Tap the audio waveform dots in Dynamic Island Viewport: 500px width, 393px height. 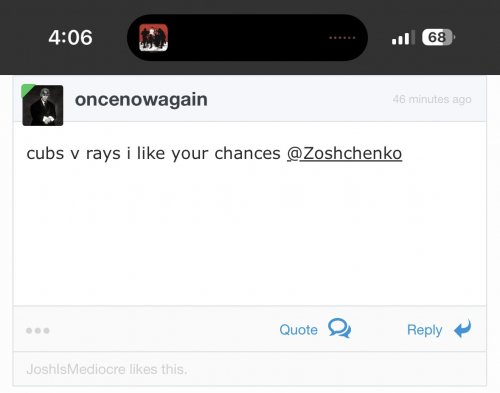coord(342,38)
